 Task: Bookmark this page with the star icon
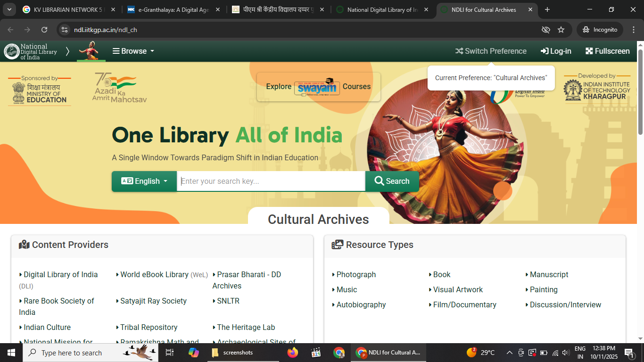(x=561, y=30)
